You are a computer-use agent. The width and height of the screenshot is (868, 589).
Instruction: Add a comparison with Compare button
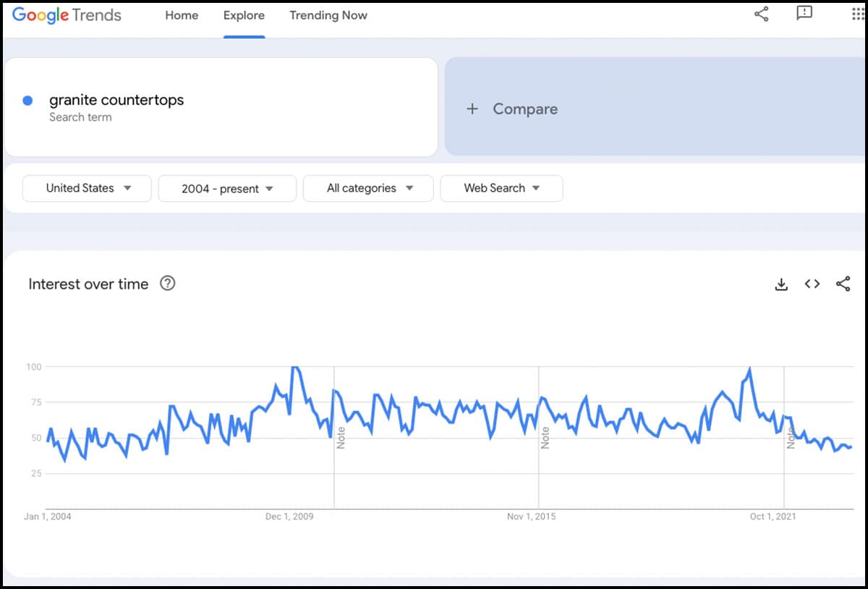point(655,107)
